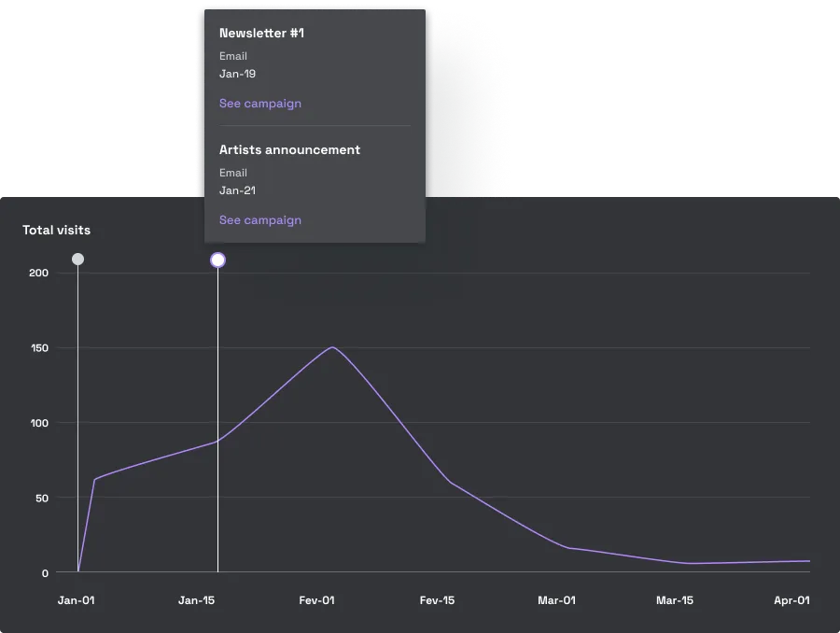
Task: Click the Apr-01 axis label
Action: (791, 600)
